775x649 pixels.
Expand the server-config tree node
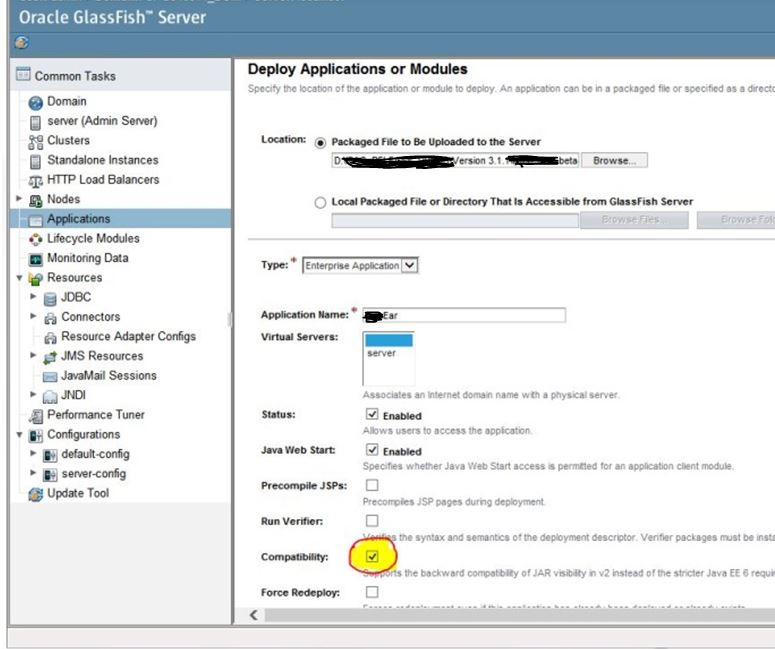[x=33, y=473]
